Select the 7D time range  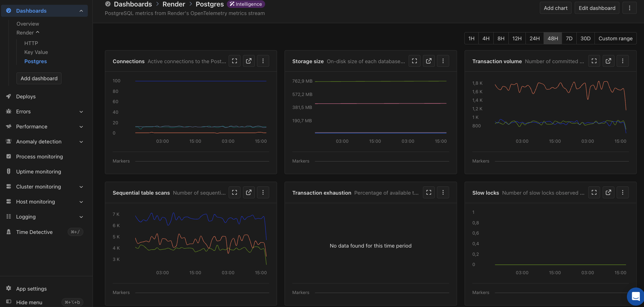569,39
